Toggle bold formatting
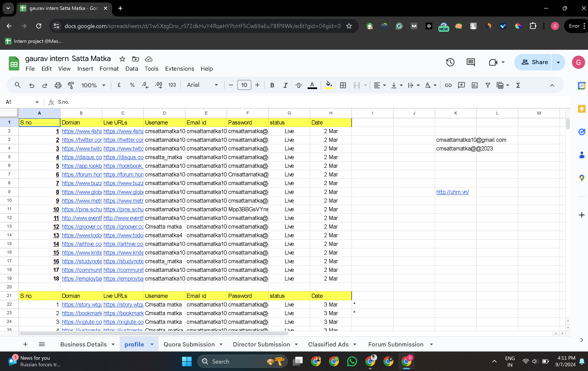The image size is (588, 371). pos(272,85)
